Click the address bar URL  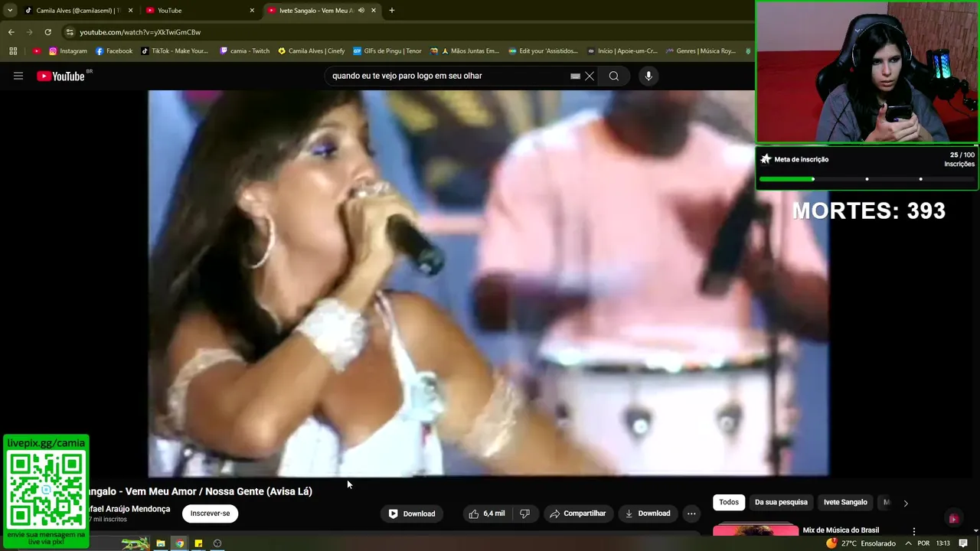(x=140, y=32)
